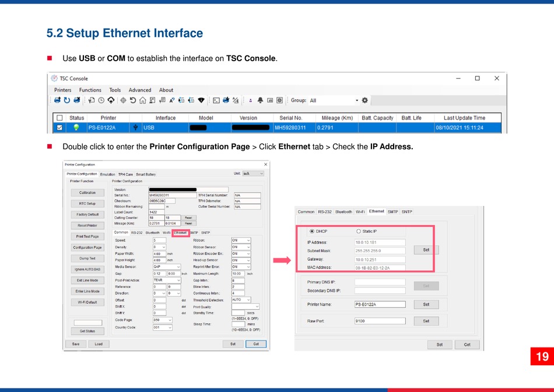Viewport: 554px width, 392px height.
Task: Click the Print Test Page button
Action: 87,236
